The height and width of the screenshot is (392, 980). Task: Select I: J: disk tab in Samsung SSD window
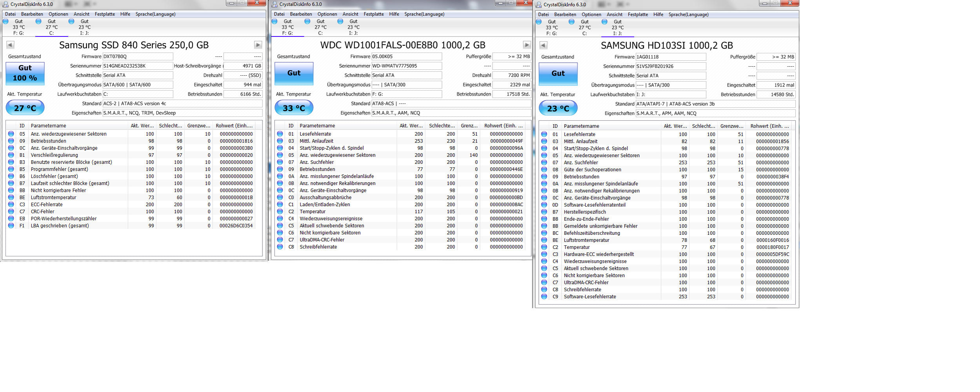[x=84, y=27]
